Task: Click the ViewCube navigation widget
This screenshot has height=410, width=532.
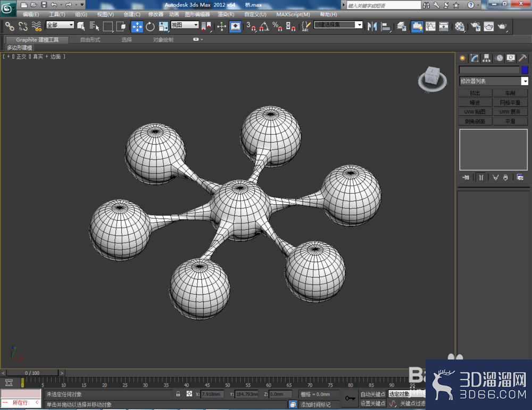Action: pyautogui.click(x=432, y=79)
